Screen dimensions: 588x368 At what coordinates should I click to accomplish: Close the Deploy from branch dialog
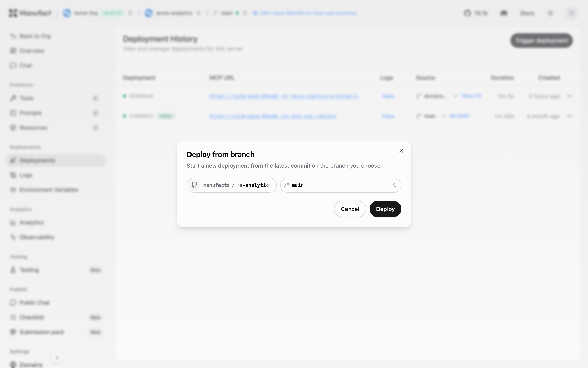[401, 151]
